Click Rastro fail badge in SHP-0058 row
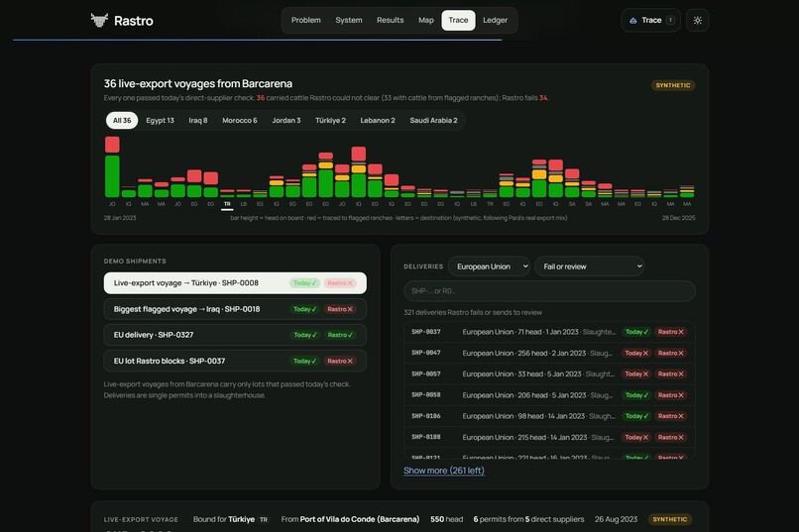The image size is (799, 532). tap(670, 395)
